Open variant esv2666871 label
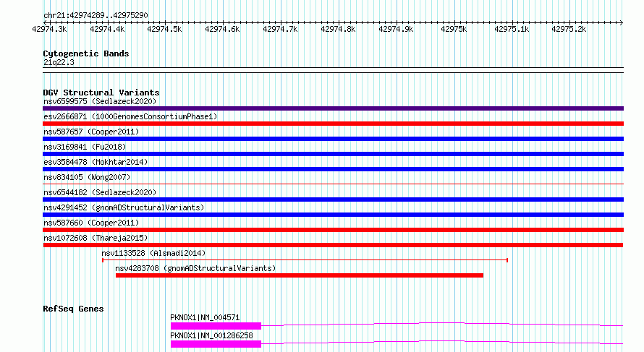The width and height of the screenshot is (644, 352). (130, 116)
